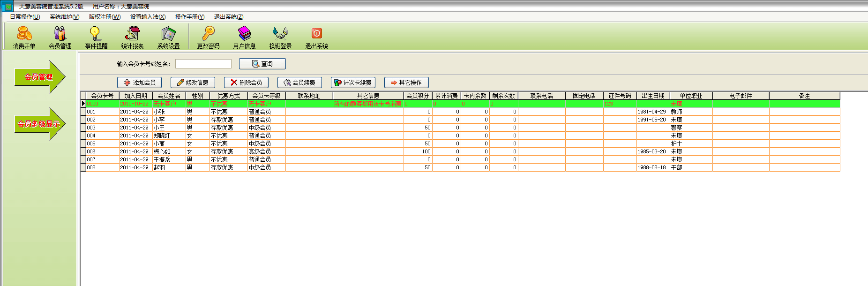Click the 删除会员 button

246,83
